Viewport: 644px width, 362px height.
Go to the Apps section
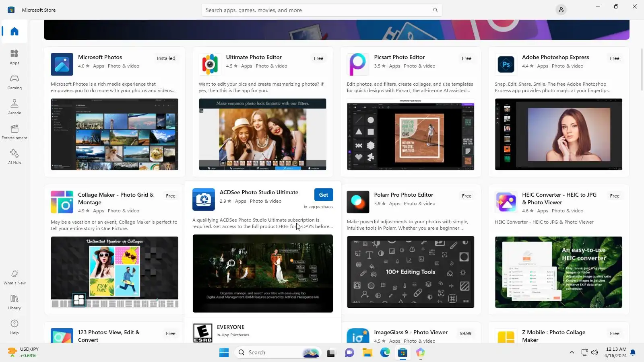pyautogui.click(x=14, y=57)
